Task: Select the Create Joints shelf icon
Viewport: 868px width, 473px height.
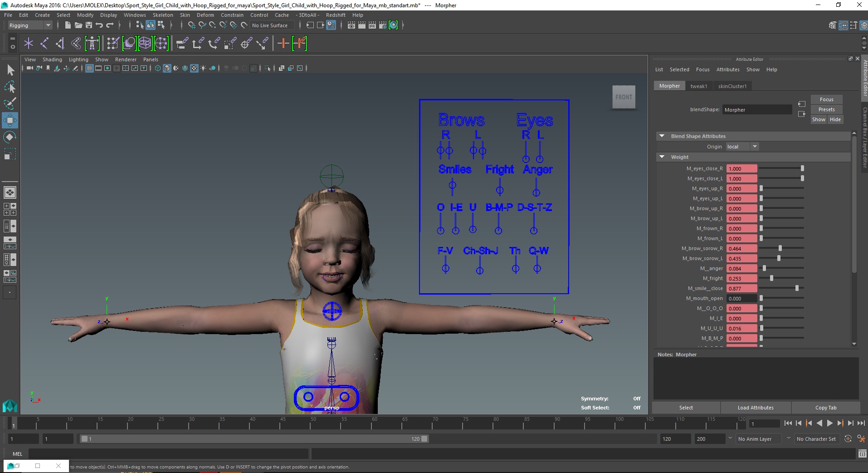Action: (44, 44)
